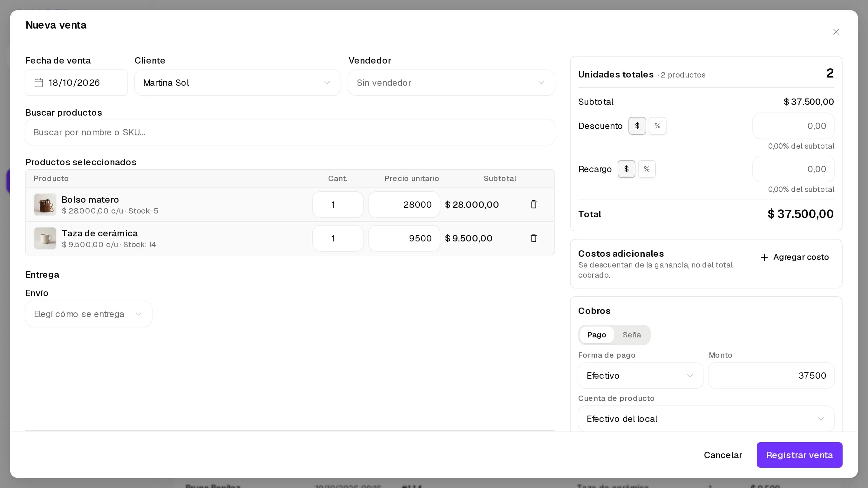Set Recargo mode to percentage

(x=646, y=169)
